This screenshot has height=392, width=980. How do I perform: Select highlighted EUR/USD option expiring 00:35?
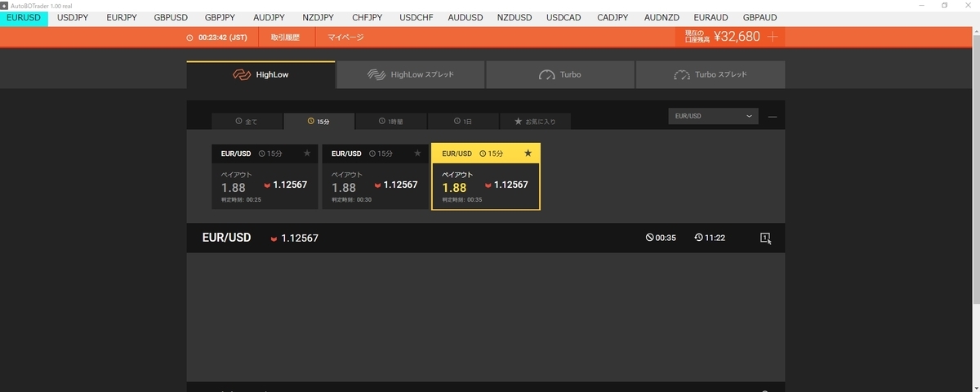(x=486, y=176)
